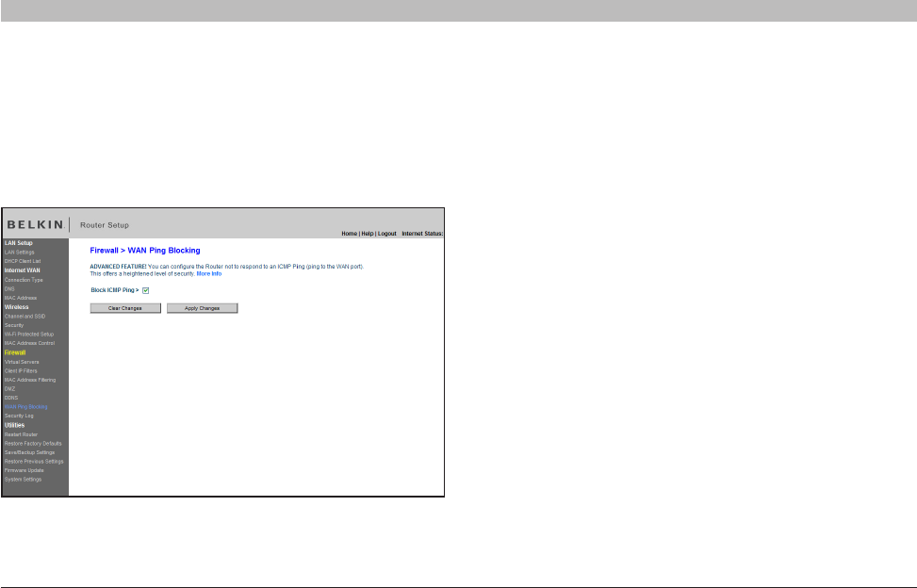
Task: Open Connection Type page
Action: [24, 280]
